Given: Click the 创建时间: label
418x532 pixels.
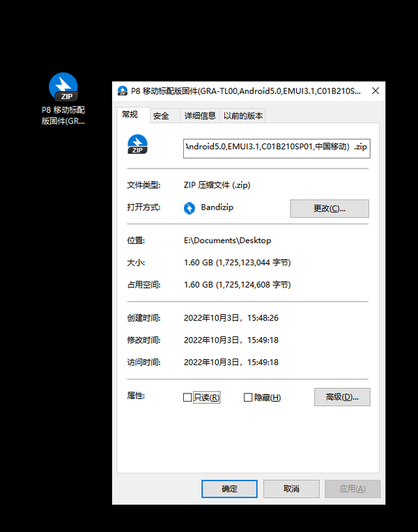Looking at the screenshot, I should click(144, 318).
